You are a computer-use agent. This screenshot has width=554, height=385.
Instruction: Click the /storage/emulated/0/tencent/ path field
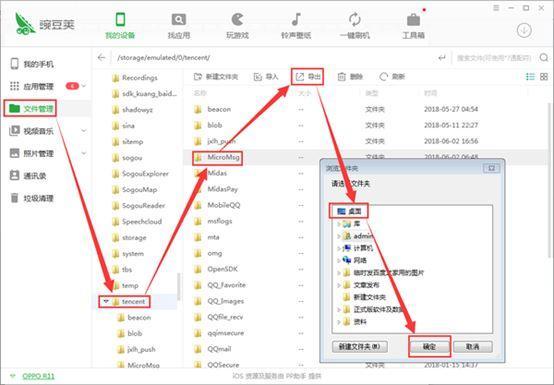click(x=164, y=57)
